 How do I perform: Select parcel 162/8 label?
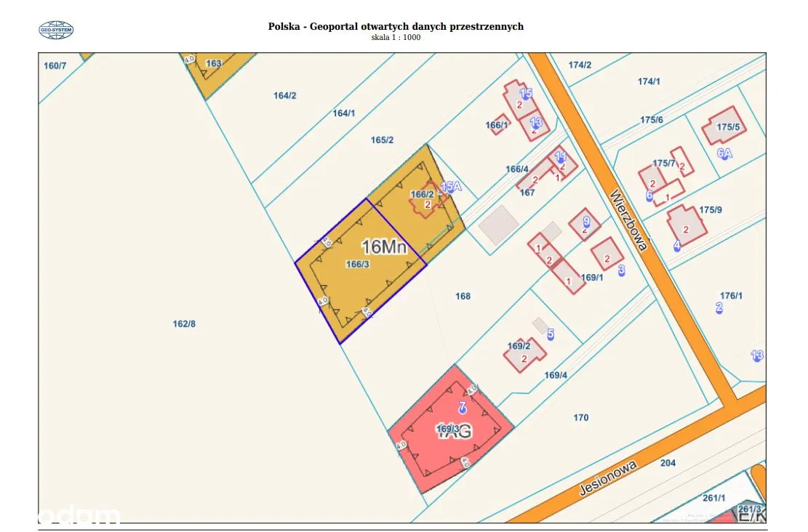pyautogui.click(x=184, y=324)
